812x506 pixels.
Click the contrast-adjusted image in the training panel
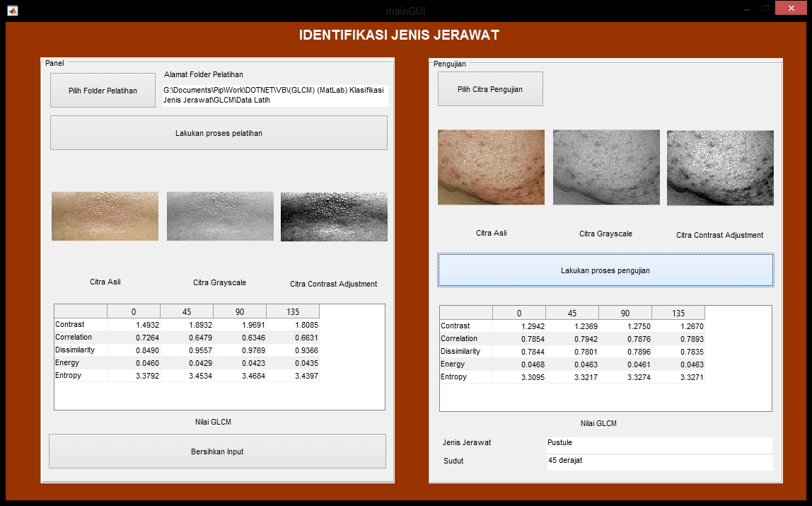click(x=334, y=216)
